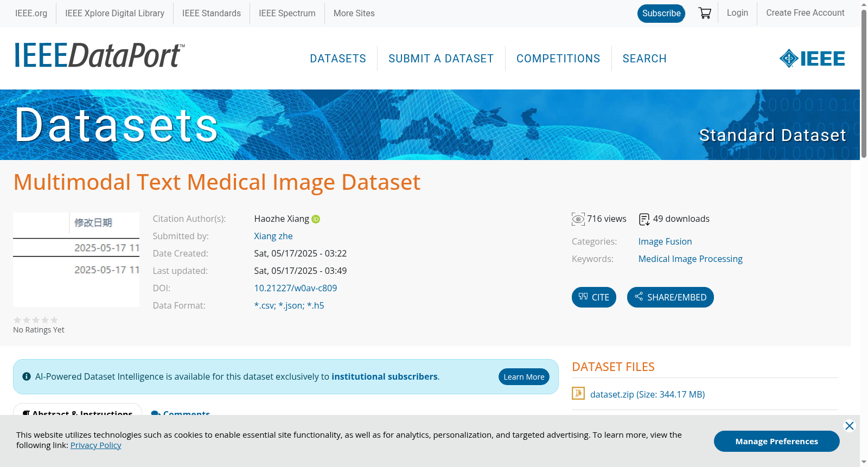Image resolution: width=868 pixels, height=467 pixels.
Task: Click Learn More in the AI banner
Action: point(524,377)
